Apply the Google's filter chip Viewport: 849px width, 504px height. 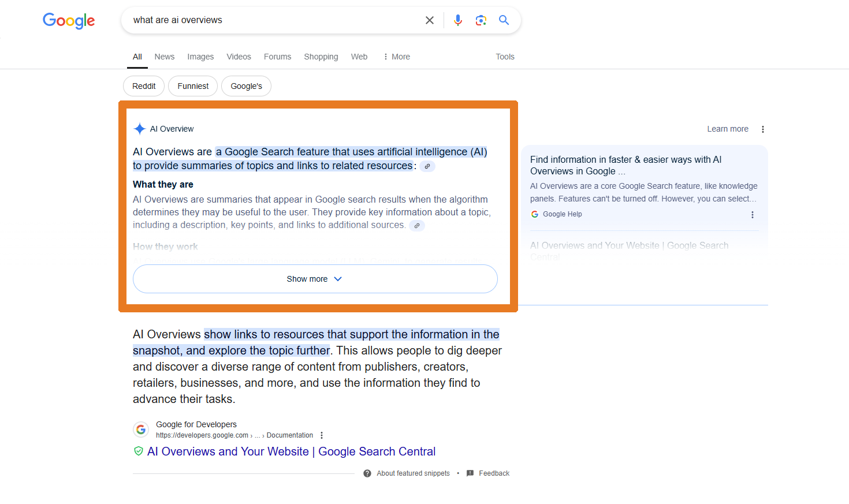[247, 86]
